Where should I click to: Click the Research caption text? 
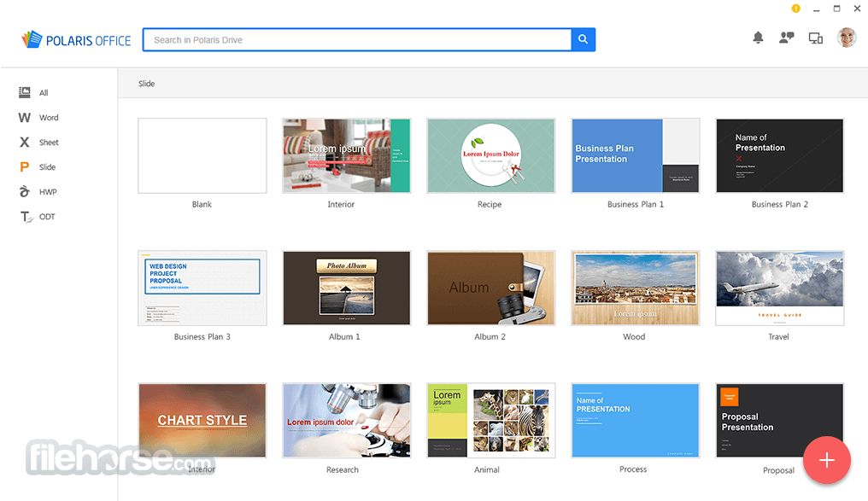[342, 469]
